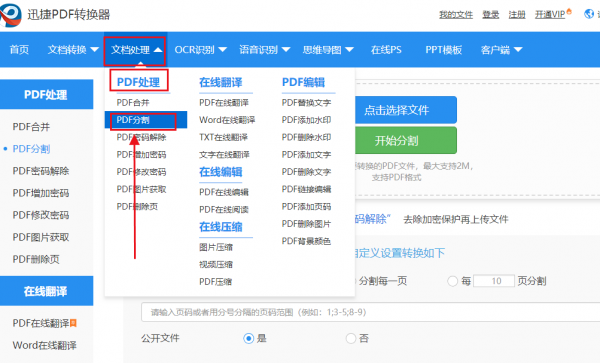Image resolution: width=600 pixels, height=363 pixels.
Task: Select PDF修改密码 in the dropdown menu
Action: (141, 172)
